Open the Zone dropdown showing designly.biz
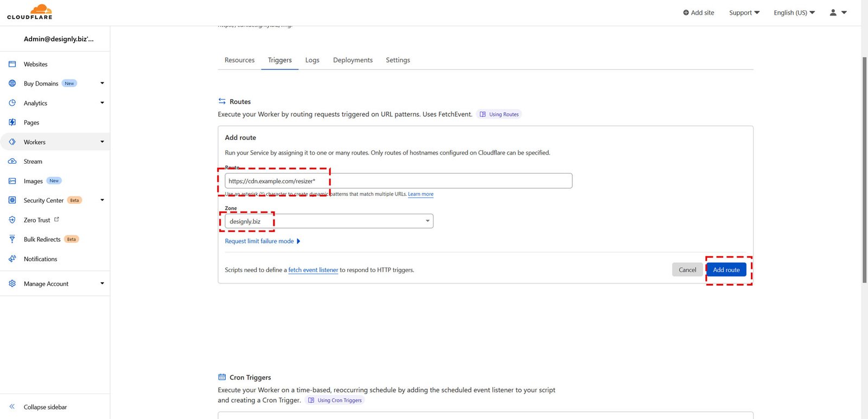The height and width of the screenshot is (419, 868). tap(329, 221)
